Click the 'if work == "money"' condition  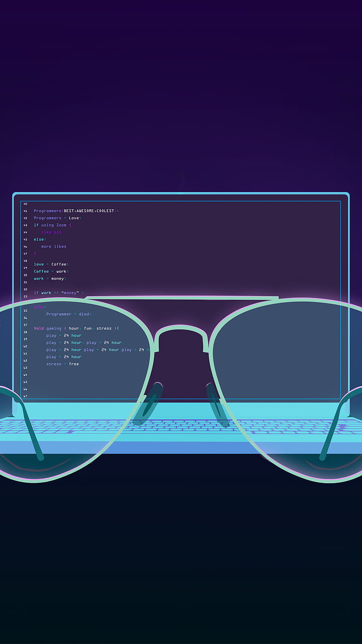point(58,293)
